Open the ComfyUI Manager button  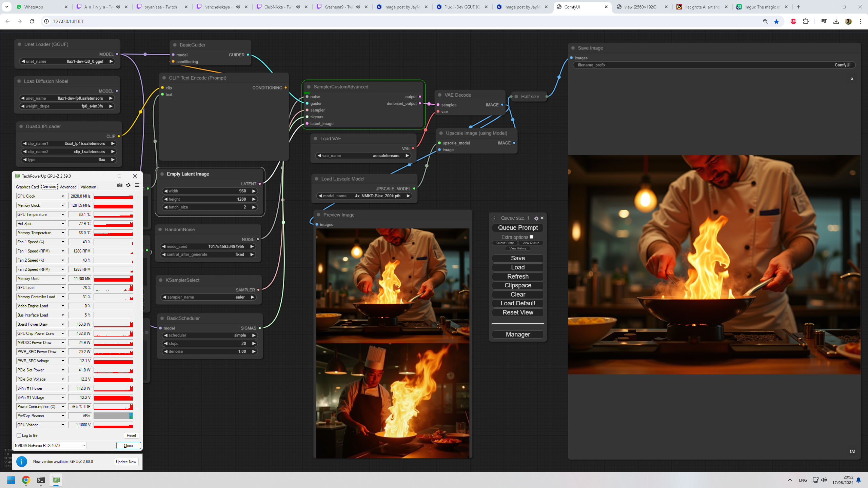pyautogui.click(x=518, y=334)
